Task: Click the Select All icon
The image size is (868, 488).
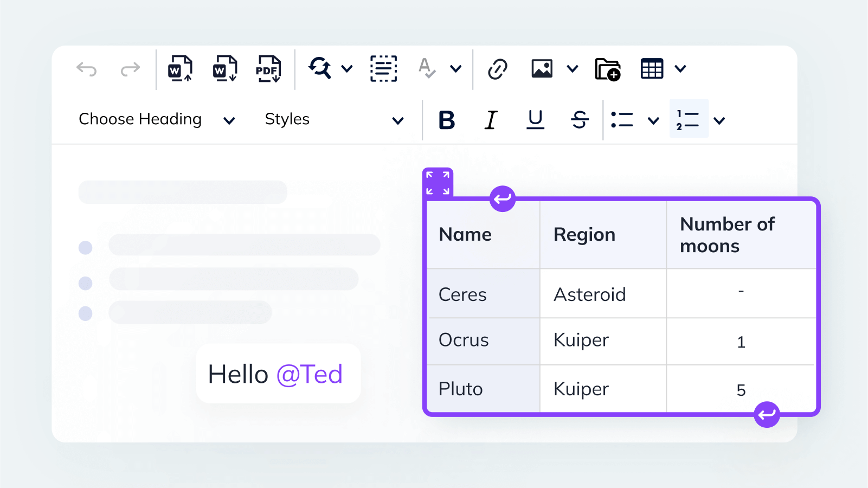Action: click(383, 69)
